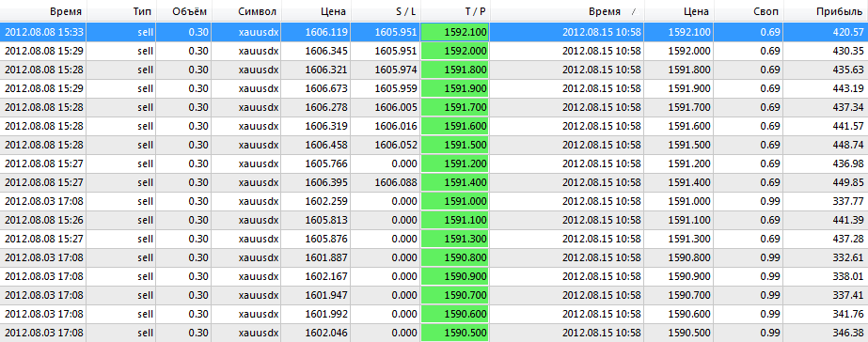This screenshot has height=342, width=868.
Task: Select open time cell 2012.08.08 15:26
Action: coord(43,220)
